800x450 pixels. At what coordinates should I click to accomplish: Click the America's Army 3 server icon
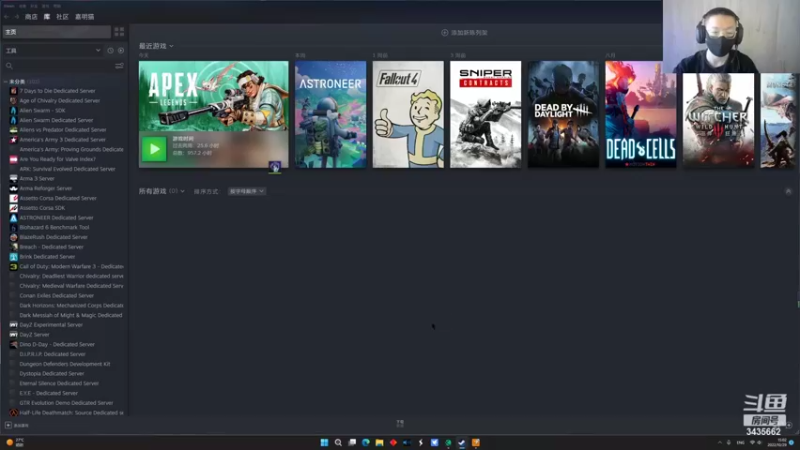14,139
